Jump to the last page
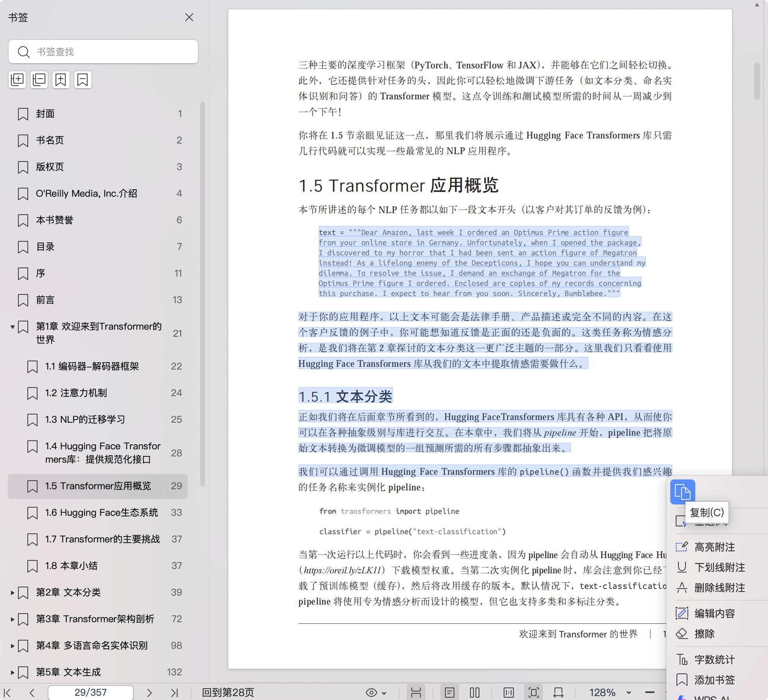 pos(174,693)
